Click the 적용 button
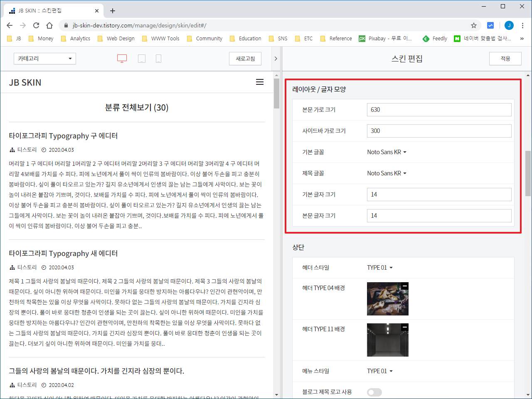Screen dimensions: 532x399 click(505, 59)
